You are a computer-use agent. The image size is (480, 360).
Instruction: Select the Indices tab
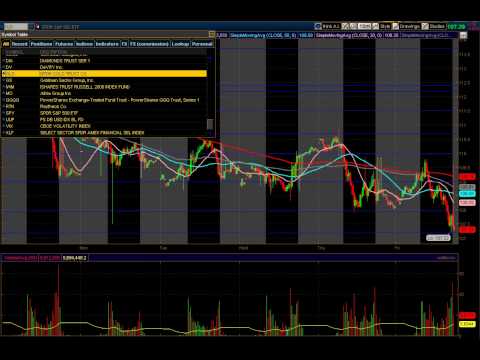point(84,44)
